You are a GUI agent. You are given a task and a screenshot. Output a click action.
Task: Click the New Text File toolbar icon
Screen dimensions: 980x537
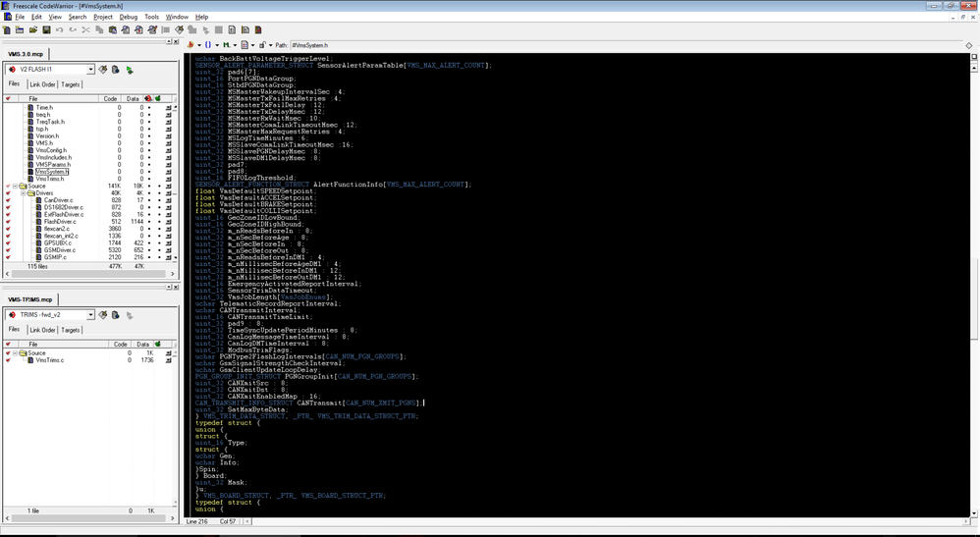[7, 30]
